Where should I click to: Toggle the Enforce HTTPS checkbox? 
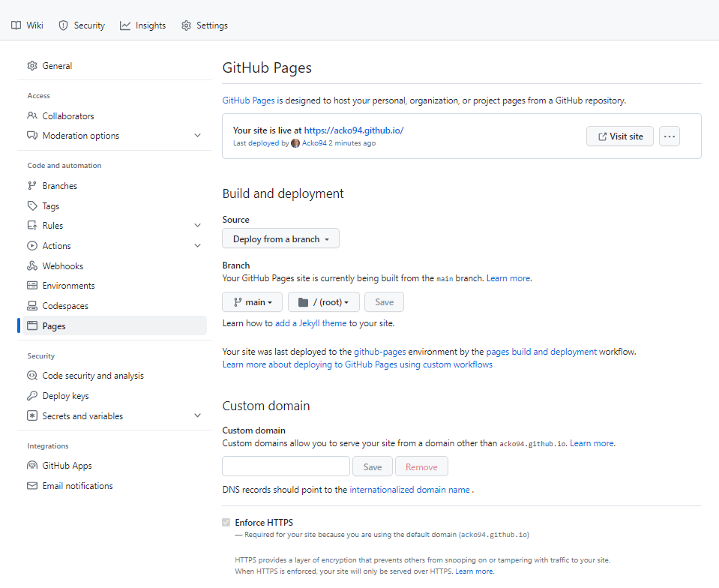pos(226,523)
